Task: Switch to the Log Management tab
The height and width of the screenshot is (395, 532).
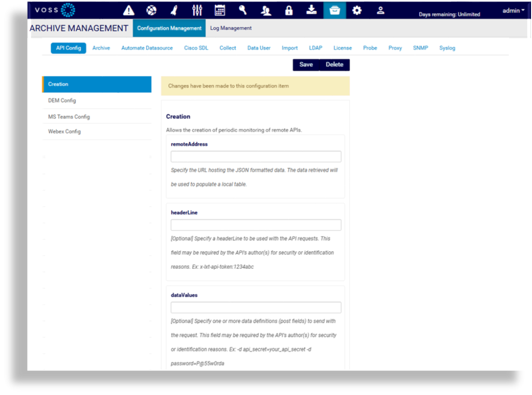Action: pos(231,28)
